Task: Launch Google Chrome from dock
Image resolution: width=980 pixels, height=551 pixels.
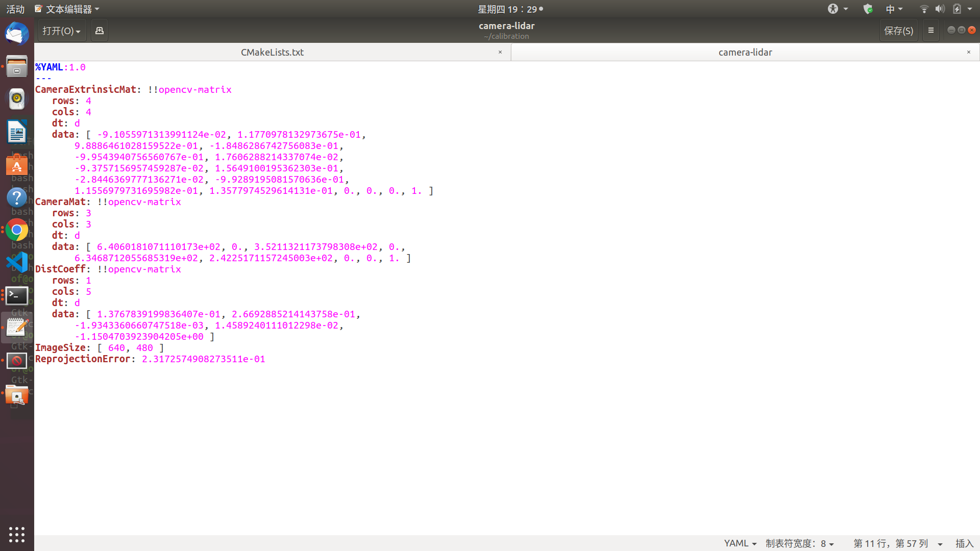Action: pyautogui.click(x=17, y=230)
